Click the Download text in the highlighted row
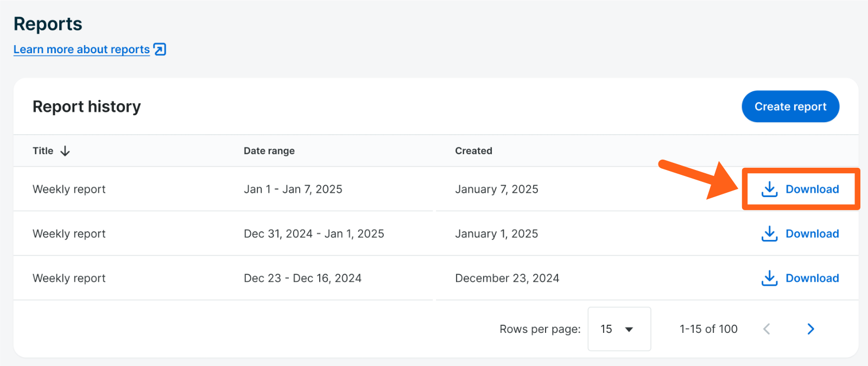The image size is (868, 366). [812, 189]
